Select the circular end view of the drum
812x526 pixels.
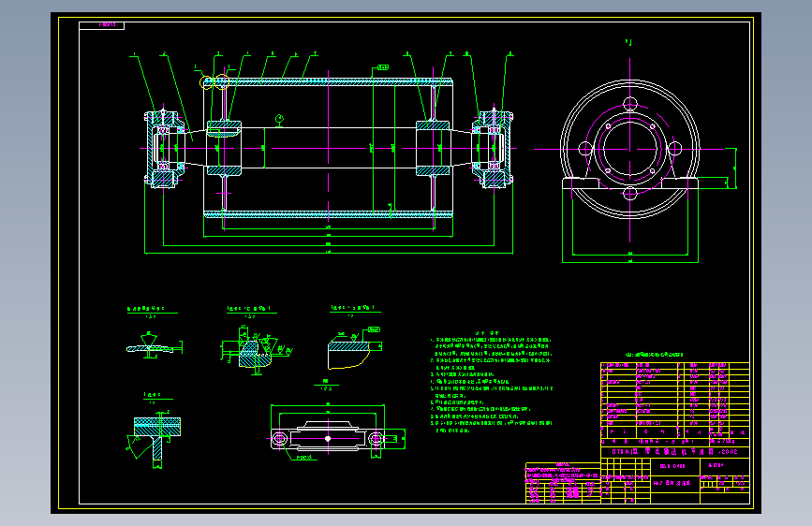point(629,149)
